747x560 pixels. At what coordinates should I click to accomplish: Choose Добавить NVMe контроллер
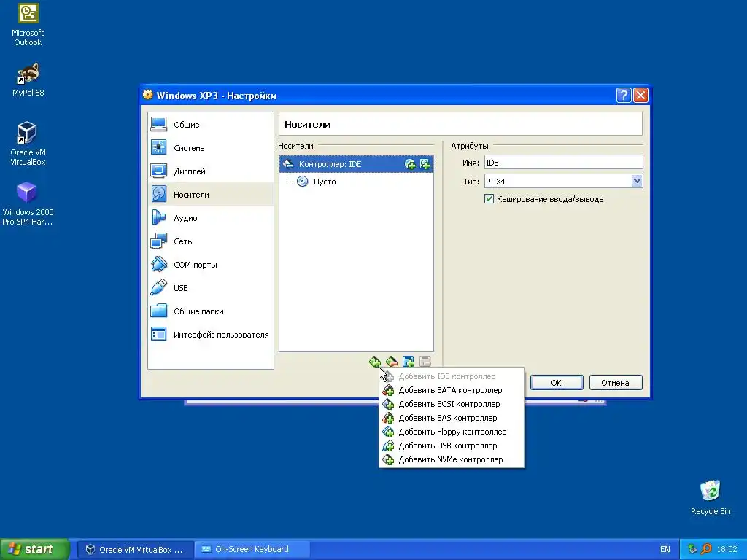tap(451, 459)
